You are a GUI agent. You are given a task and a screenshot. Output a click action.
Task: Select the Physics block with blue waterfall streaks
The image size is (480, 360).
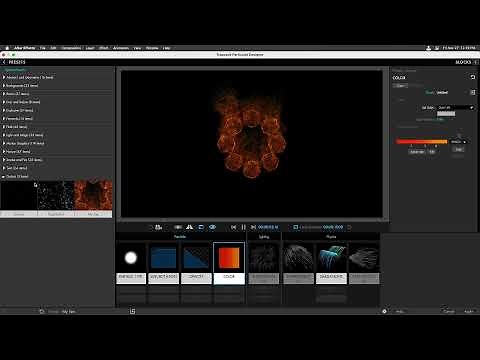pyautogui.click(x=331, y=263)
